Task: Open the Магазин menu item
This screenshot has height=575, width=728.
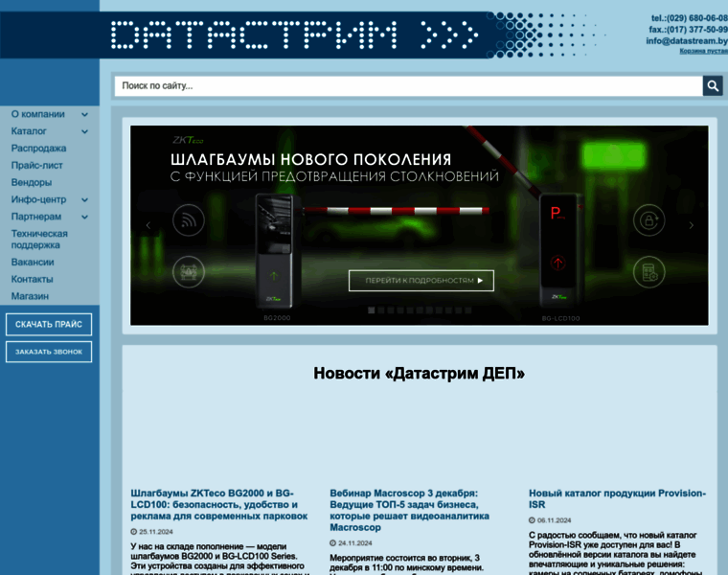Action: [x=30, y=296]
